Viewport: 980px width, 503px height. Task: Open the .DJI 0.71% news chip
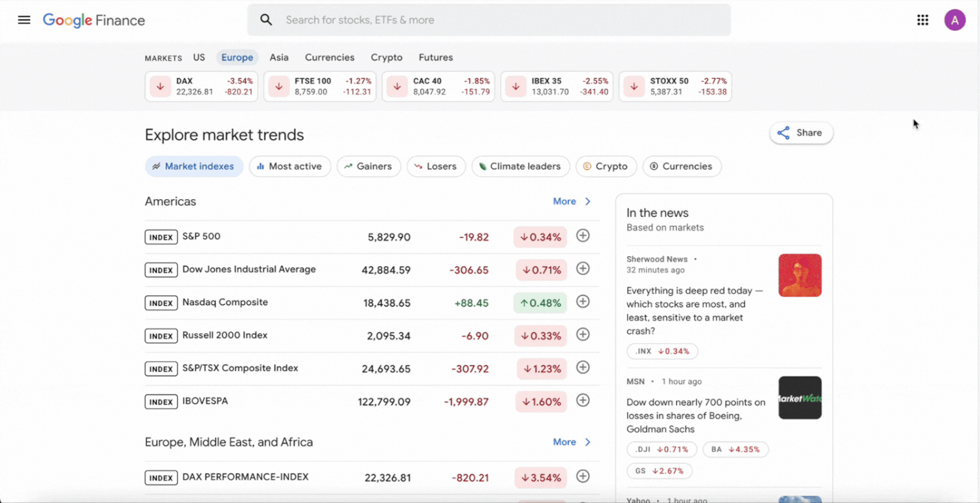(662, 449)
